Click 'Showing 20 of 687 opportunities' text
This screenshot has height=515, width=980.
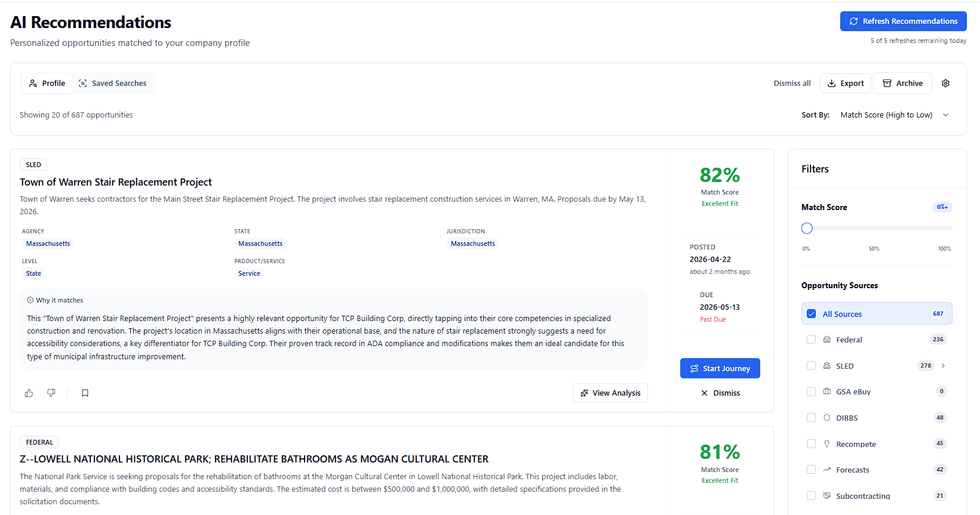click(x=76, y=115)
